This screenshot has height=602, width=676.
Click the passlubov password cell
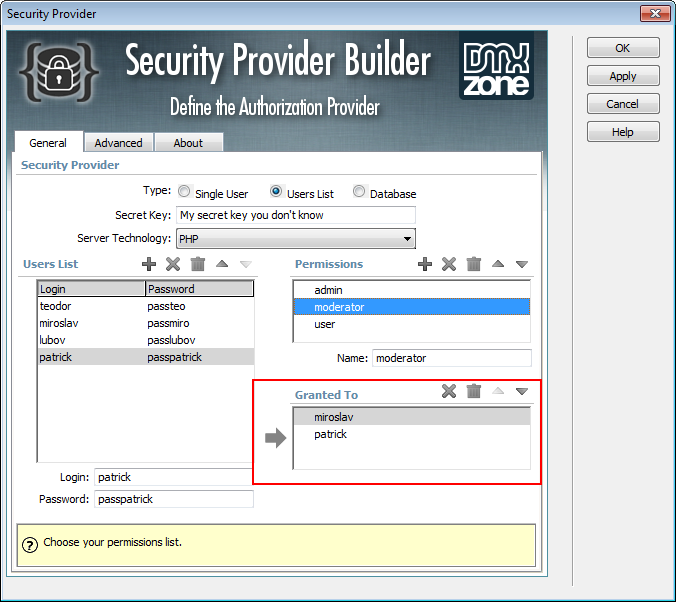pyautogui.click(x=171, y=340)
